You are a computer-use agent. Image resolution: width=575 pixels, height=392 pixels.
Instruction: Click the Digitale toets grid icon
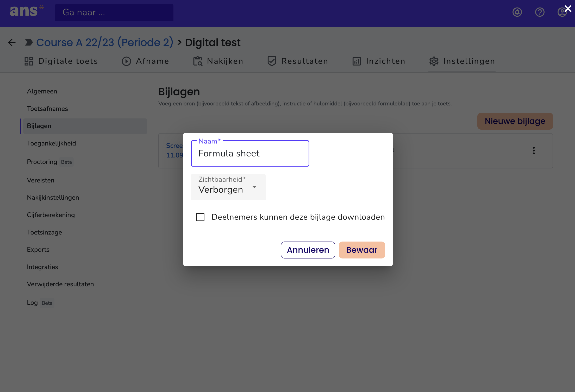29,61
